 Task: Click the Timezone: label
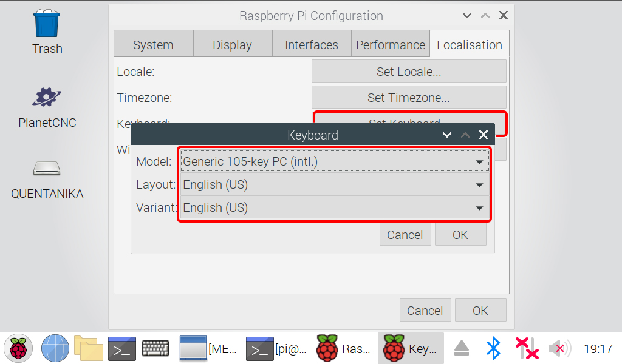(x=145, y=98)
